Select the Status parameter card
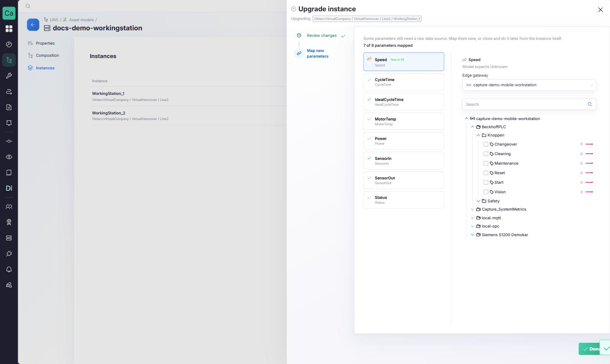Viewport: 610px width, 364px height. pyautogui.click(x=404, y=200)
